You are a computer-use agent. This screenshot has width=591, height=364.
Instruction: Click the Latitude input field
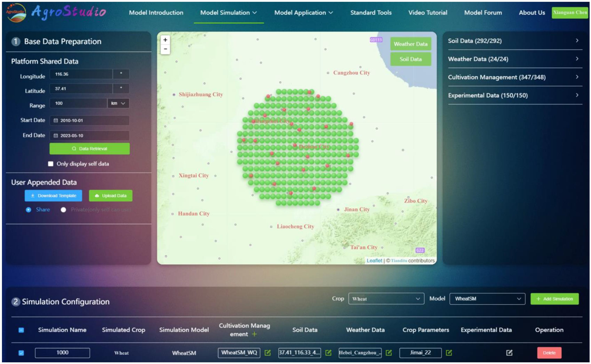pos(81,89)
